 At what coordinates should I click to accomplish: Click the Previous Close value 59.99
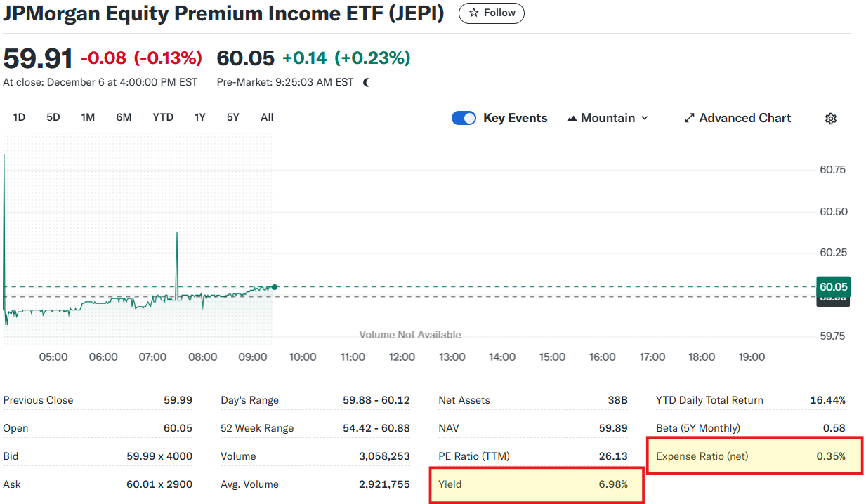coord(178,400)
